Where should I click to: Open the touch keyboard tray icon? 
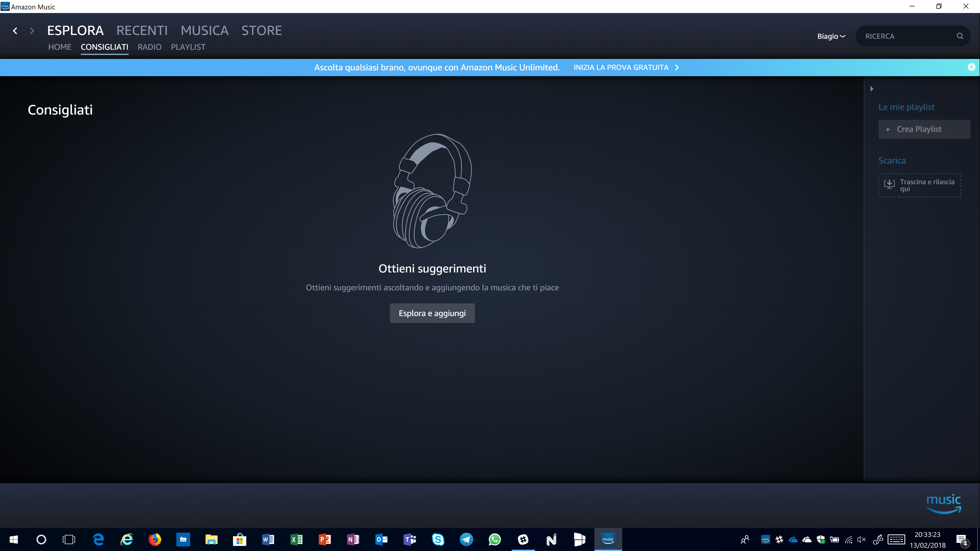(896, 539)
